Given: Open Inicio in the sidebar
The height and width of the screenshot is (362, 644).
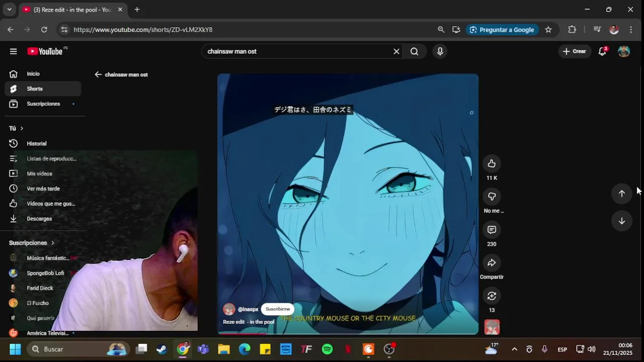Looking at the screenshot, I should tap(43, 74).
